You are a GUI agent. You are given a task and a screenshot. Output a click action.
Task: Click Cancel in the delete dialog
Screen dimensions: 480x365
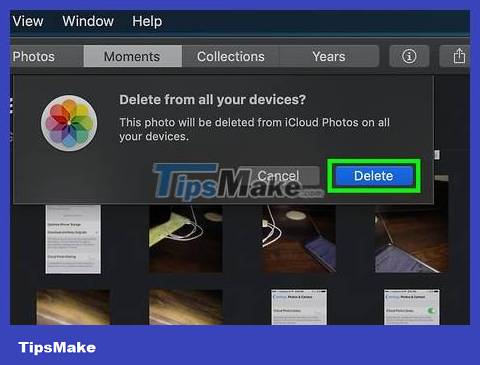tap(278, 176)
